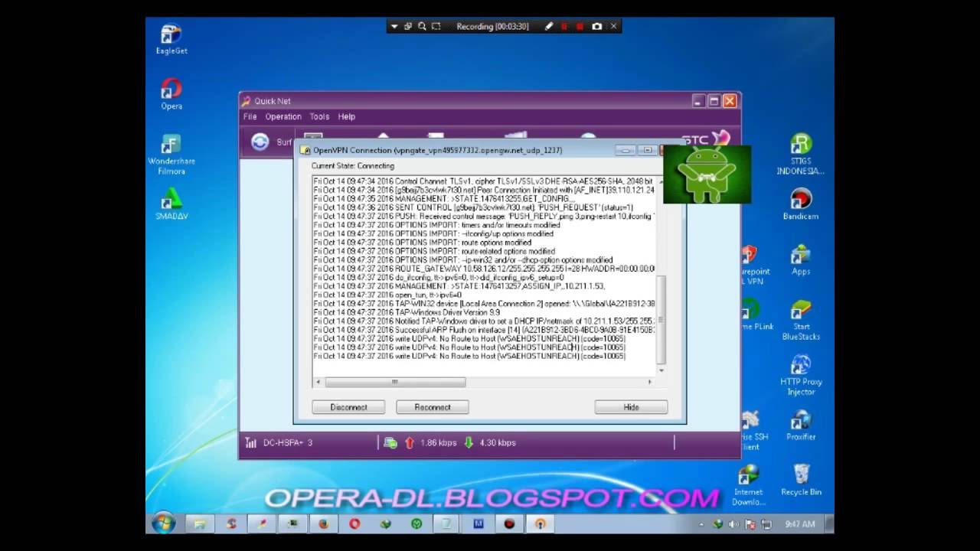The width and height of the screenshot is (980, 551).
Task: Click the window mode icon on recording bar
Action: 408,26
